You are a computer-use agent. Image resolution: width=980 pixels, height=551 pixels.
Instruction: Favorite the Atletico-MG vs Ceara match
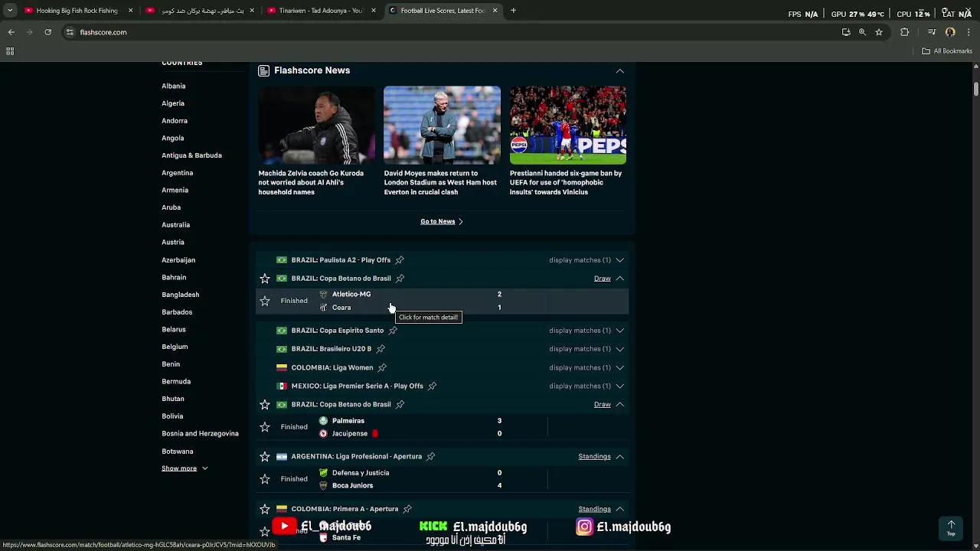coord(265,301)
